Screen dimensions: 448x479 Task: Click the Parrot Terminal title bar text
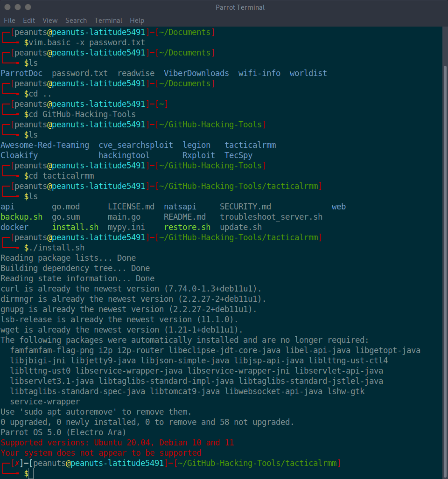coord(240,7)
